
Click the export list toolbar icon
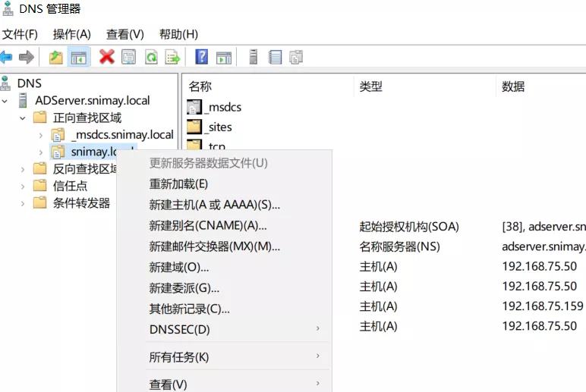click(173, 57)
